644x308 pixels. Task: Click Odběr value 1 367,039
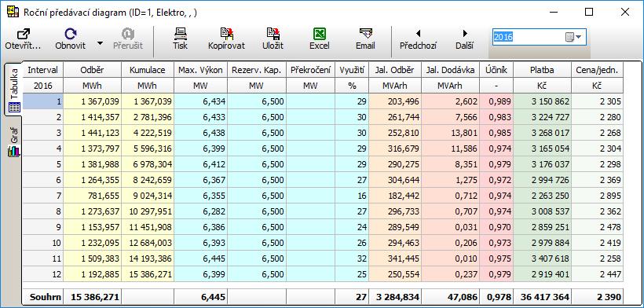pyautogui.click(x=93, y=101)
